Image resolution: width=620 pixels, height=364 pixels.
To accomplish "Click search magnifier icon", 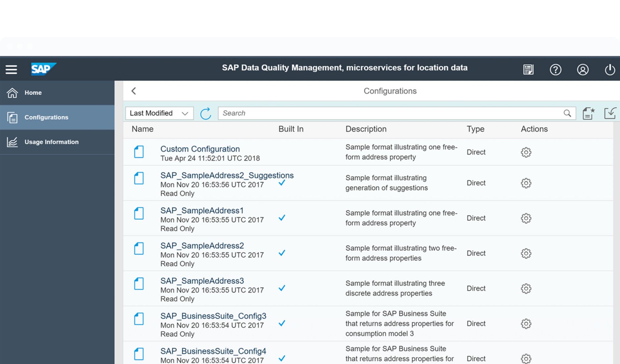I will 567,114.
